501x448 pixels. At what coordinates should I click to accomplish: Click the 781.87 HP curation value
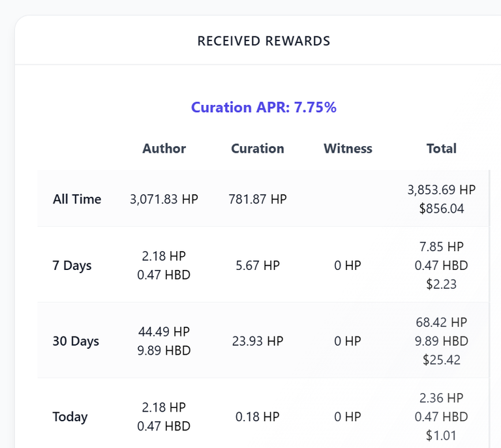pyautogui.click(x=258, y=200)
